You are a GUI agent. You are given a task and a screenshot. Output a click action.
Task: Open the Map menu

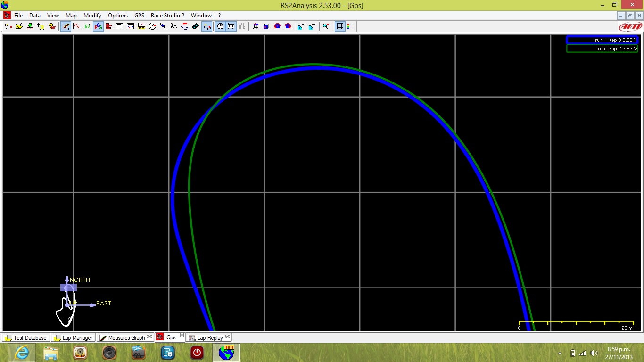pos(71,16)
